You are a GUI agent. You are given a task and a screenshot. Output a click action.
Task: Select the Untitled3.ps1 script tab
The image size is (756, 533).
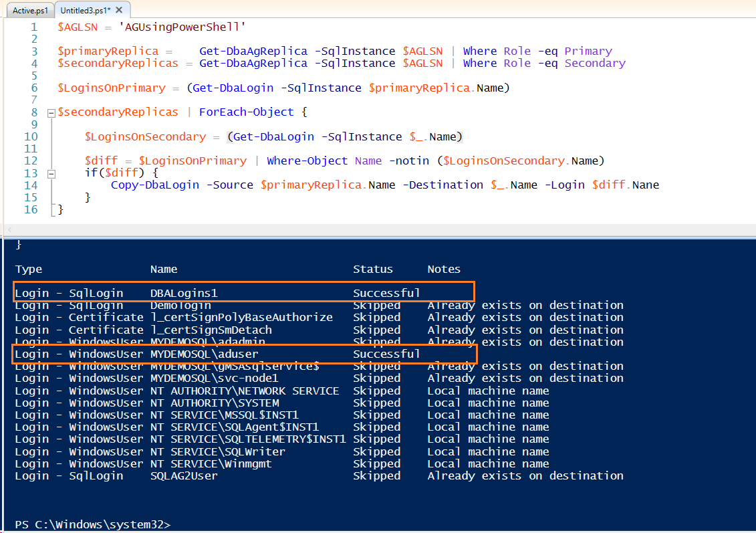pyautogui.click(x=83, y=11)
